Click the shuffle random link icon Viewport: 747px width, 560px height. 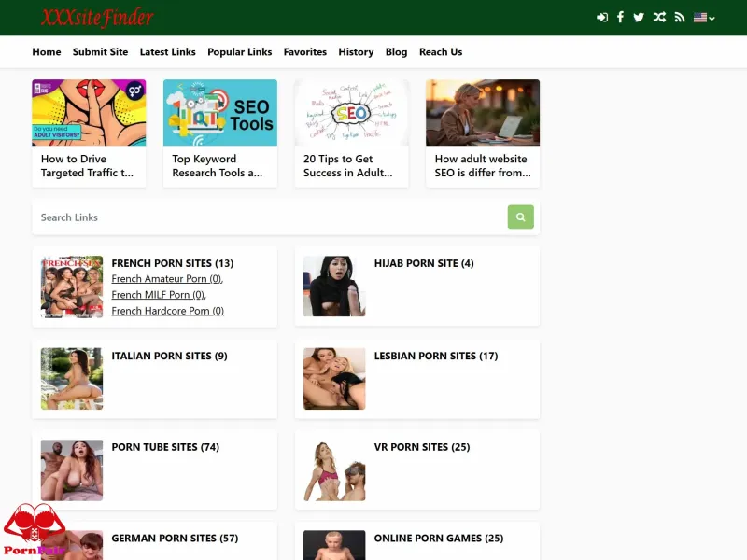coord(659,18)
